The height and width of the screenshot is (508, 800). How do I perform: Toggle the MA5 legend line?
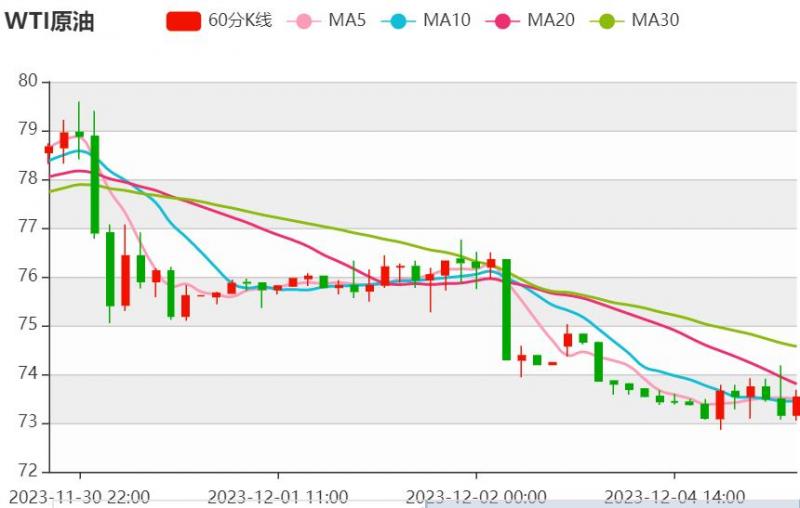click(x=327, y=21)
